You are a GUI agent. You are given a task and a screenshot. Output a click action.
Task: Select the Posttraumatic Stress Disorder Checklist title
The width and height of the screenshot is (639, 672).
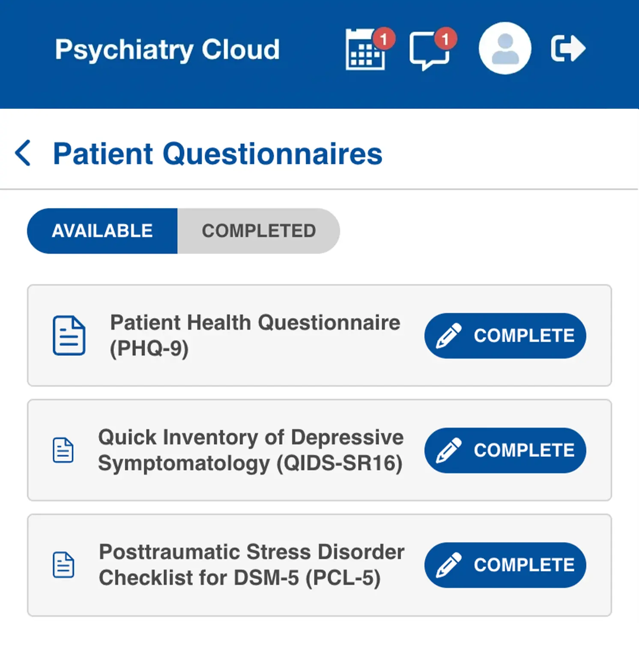click(251, 565)
